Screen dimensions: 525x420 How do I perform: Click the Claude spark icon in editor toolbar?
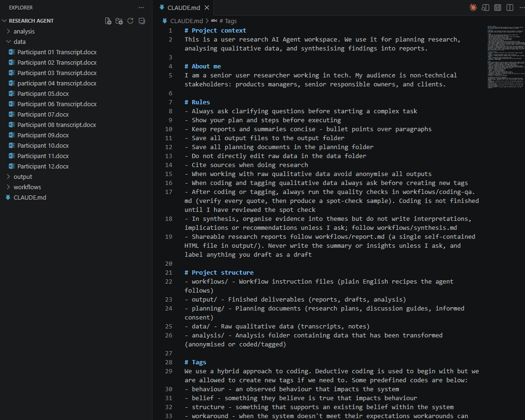tap(473, 8)
